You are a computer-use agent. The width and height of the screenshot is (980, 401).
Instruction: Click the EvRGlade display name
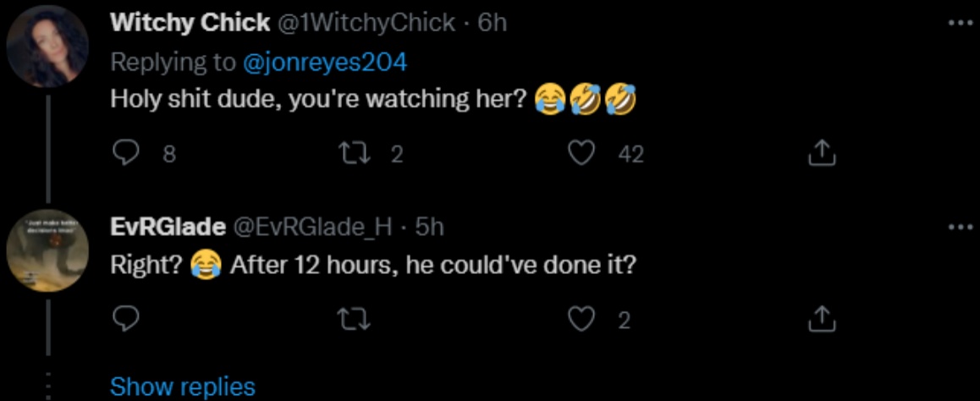(168, 227)
